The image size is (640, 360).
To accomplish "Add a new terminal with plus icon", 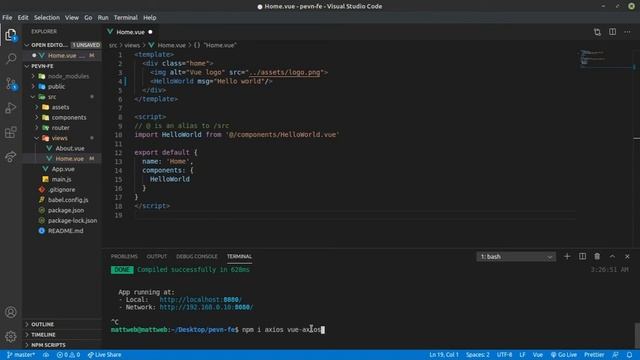I will coord(567,256).
